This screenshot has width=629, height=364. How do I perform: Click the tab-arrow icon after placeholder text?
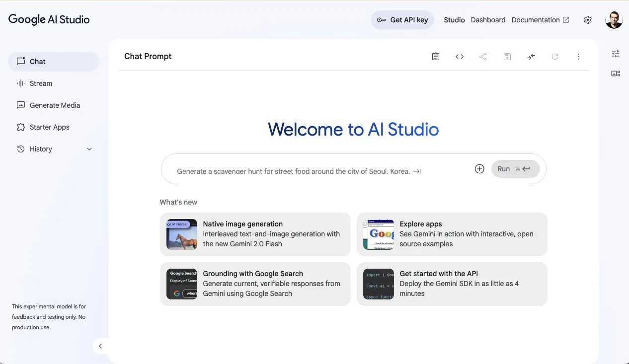point(417,171)
